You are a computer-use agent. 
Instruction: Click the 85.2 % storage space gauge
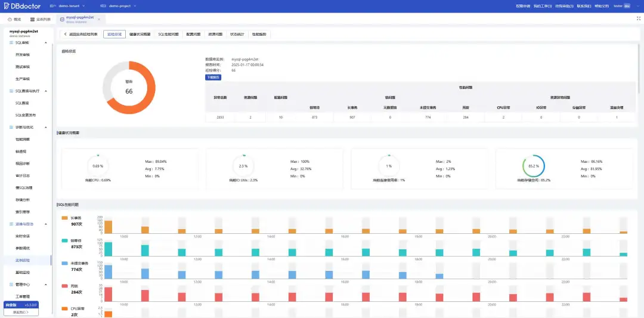[x=534, y=166]
